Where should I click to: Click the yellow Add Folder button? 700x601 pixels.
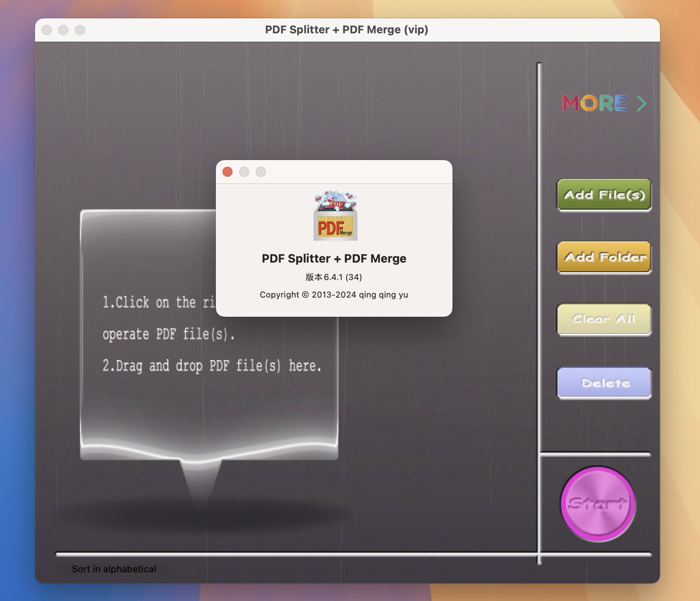point(604,257)
